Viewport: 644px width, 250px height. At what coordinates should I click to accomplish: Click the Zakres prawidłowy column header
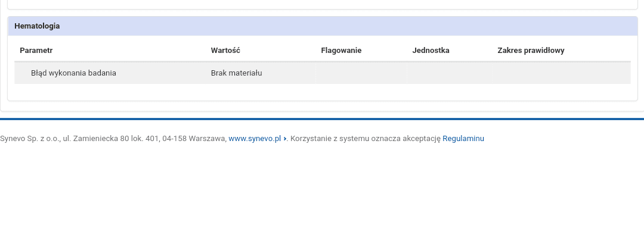531,51
